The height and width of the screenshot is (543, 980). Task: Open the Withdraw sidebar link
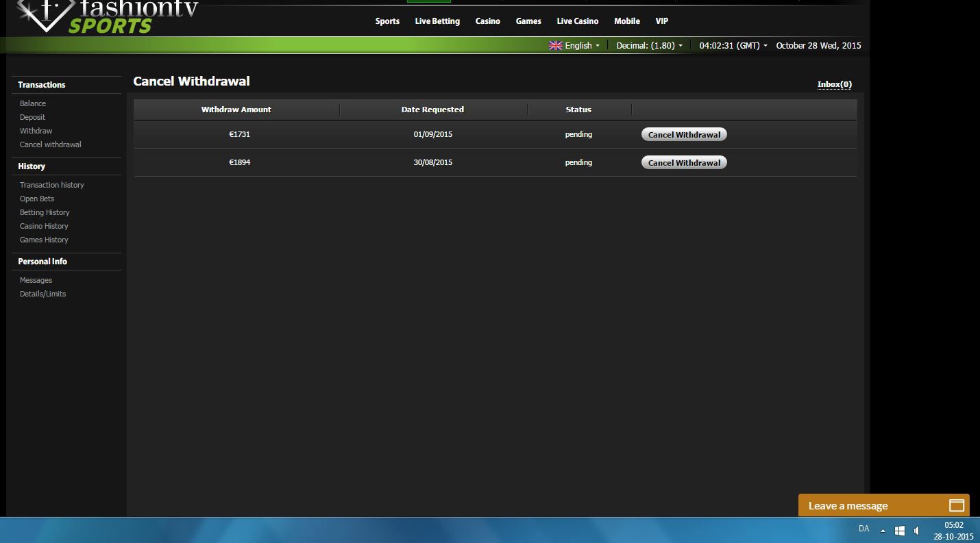point(36,131)
